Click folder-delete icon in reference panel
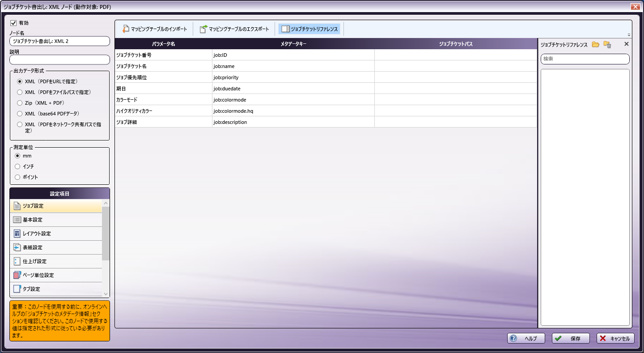This screenshot has width=644, height=353. point(607,44)
